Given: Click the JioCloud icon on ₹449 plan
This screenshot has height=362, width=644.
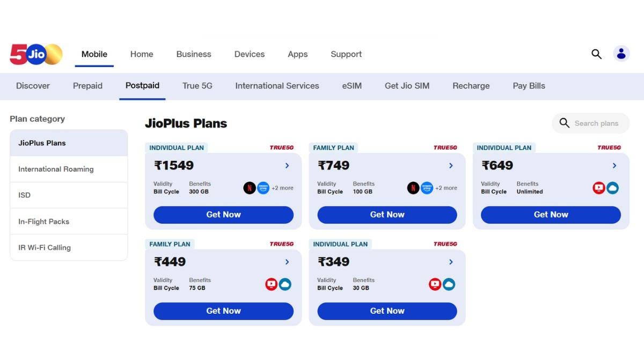Looking at the screenshot, I should [x=286, y=284].
